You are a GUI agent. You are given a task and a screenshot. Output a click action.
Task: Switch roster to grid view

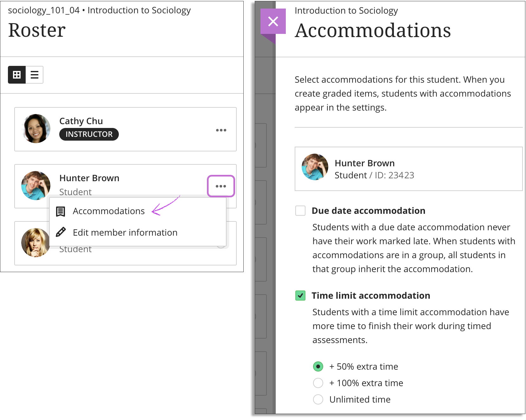[17, 75]
